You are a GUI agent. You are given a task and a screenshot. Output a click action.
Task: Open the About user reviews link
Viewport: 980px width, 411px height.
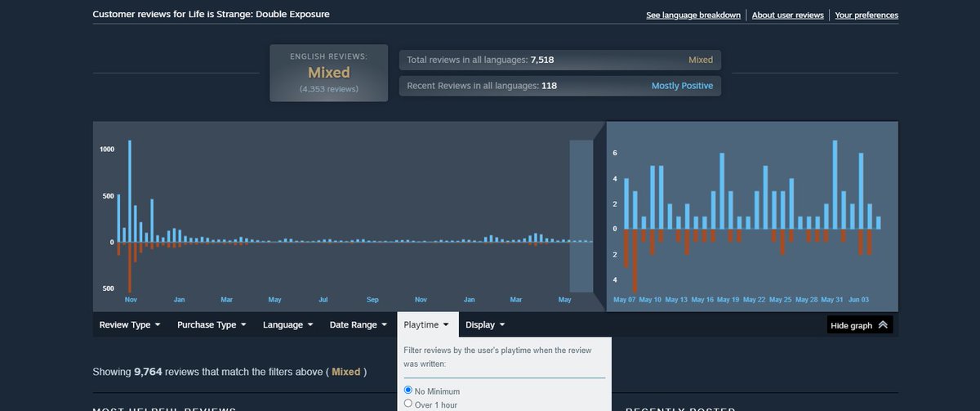click(x=790, y=15)
